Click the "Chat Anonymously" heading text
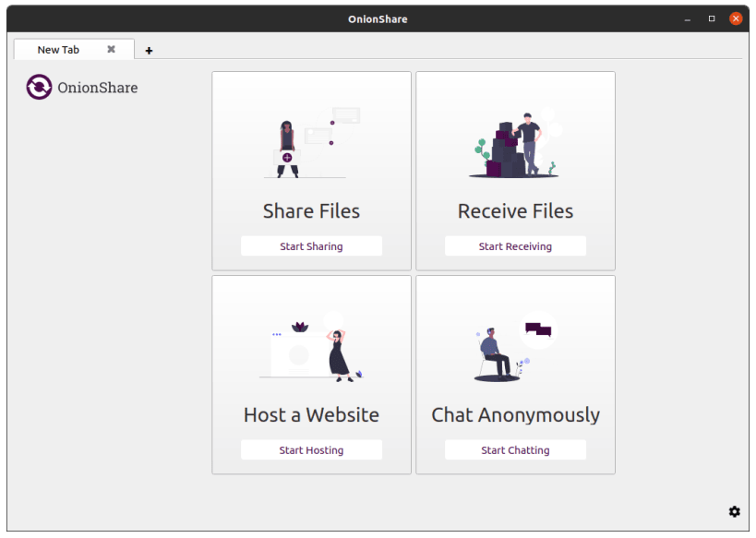The height and width of the screenshot is (538, 756). coord(515,415)
